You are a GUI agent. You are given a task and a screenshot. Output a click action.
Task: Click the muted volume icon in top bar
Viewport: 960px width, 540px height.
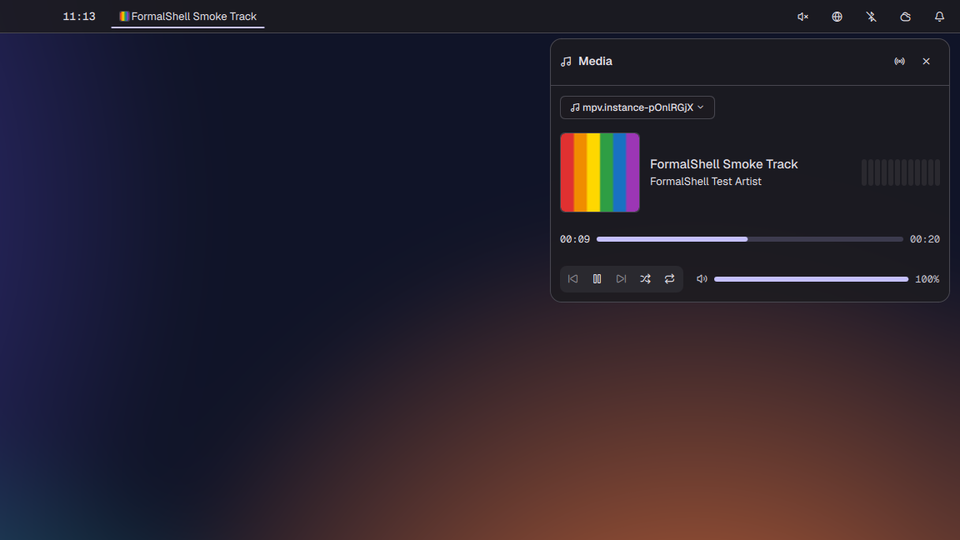tap(803, 17)
